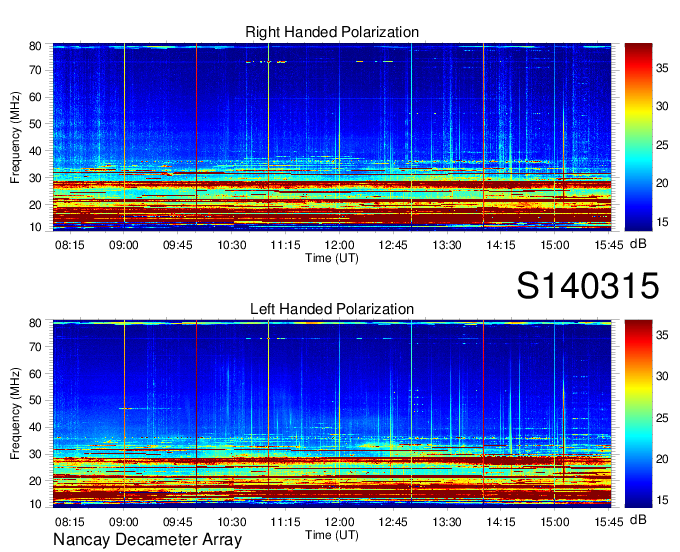The image size is (680, 552).
Task: Select the 10 MHz tick of Left Handed plot
Action: (35, 504)
